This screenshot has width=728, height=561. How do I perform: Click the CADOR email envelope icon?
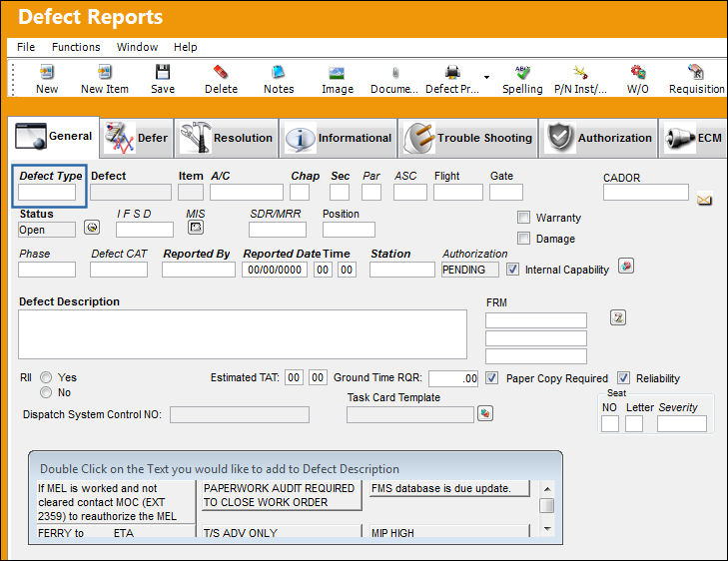(x=704, y=200)
